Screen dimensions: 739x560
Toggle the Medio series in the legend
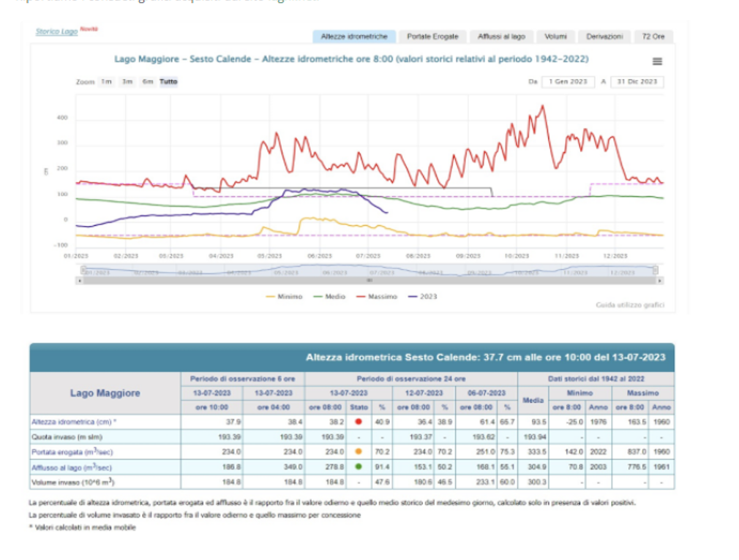329,297
